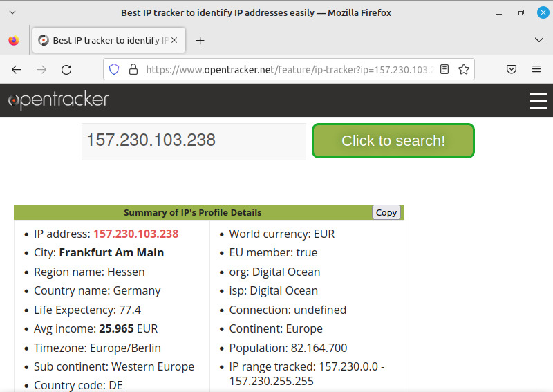This screenshot has height=392, width=553.
Task: Click Population: 82.164.700 entry
Action: [288, 348]
